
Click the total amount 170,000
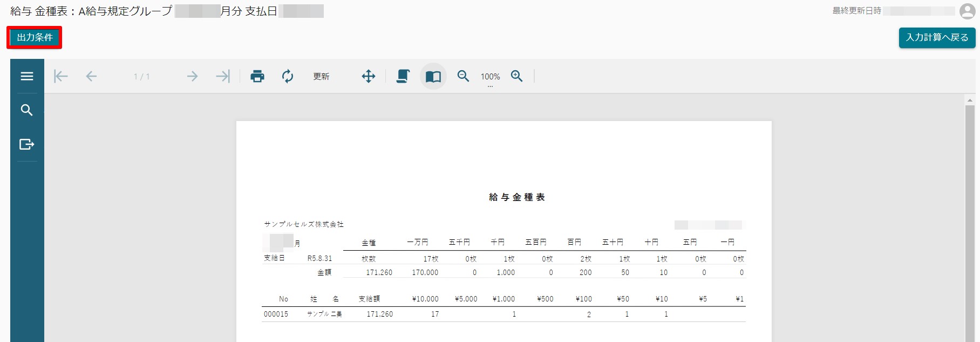[425, 272]
